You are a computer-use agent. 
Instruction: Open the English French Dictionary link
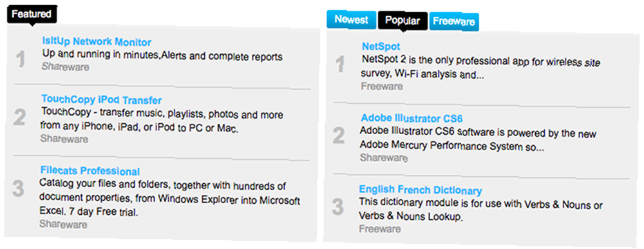pos(420,190)
